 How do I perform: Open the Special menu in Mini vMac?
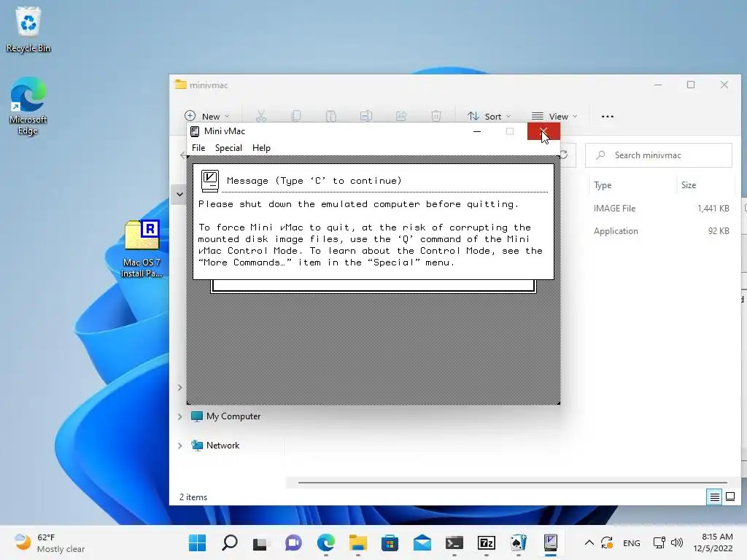[228, 148]
